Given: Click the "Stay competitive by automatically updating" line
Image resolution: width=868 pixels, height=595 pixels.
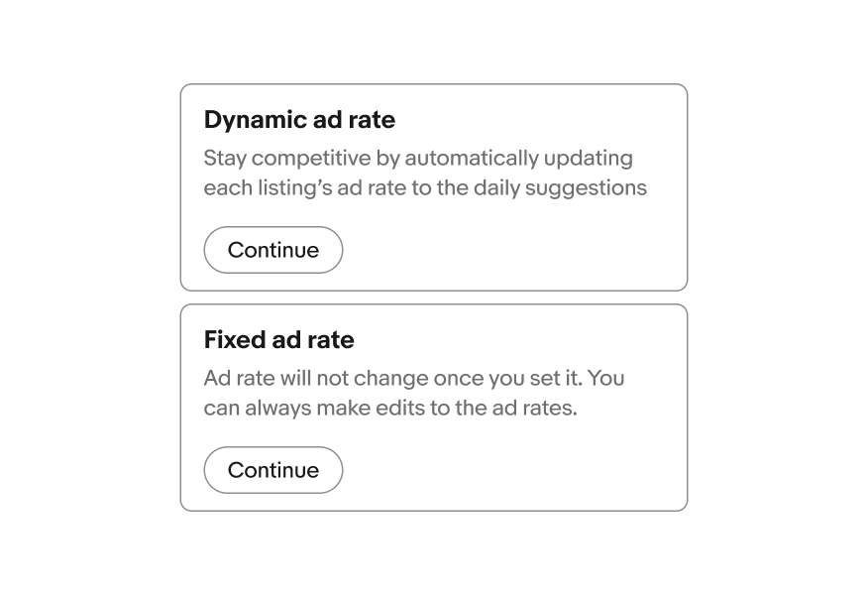Looking at the screenshot, I should 417,159.
